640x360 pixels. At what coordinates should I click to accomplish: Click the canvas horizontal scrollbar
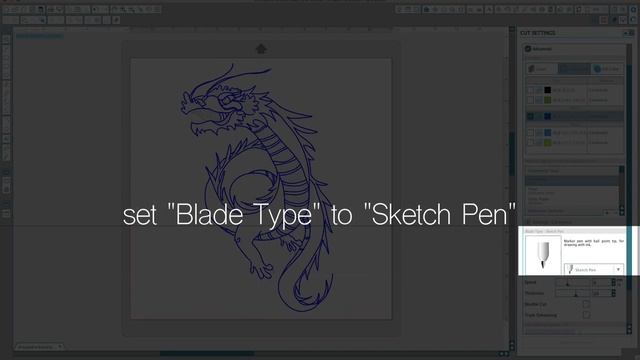(207, 353)
